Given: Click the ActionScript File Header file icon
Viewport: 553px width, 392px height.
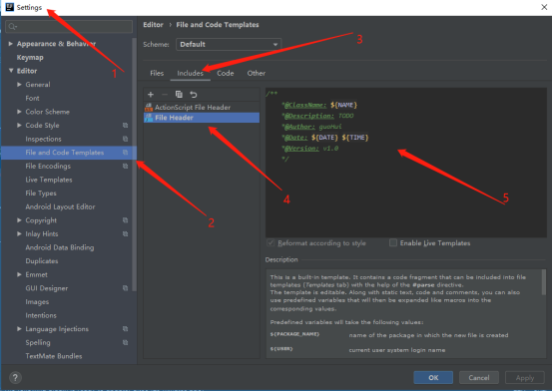Looking at the screenshot, I should coord(149,107).
